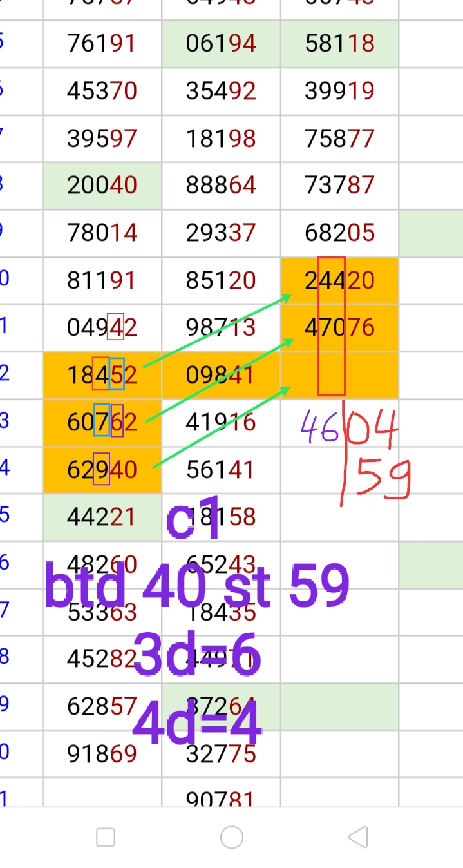The image size is (463, 868).
Task: Tap the cell with value 88864
Action: pyautogui.click(x=221, y=186)
